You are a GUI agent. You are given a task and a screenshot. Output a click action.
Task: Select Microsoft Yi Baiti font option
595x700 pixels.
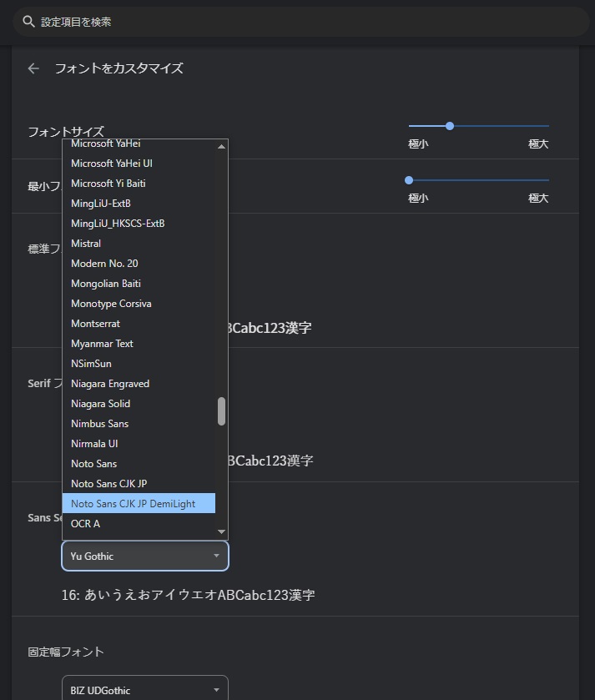click(x=139, y=184)
